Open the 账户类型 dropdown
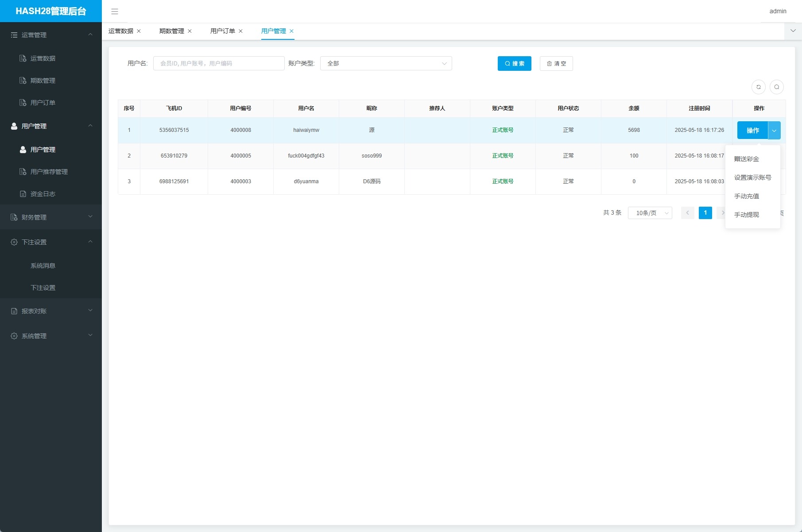802x532 pixels. (386, 64)
